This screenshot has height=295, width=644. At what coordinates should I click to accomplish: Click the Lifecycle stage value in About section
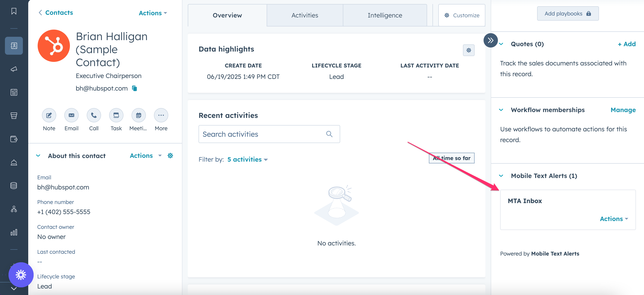tap(45, 286)
